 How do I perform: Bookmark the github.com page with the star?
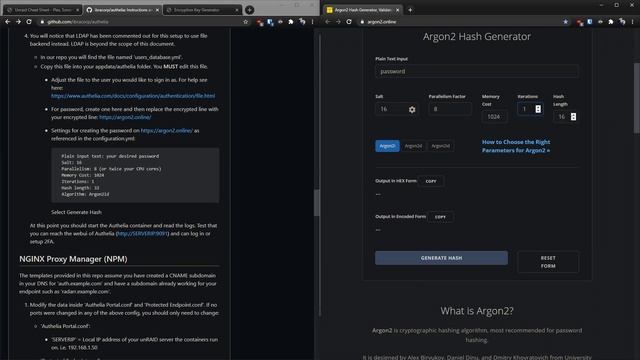(x=245, y=22)
